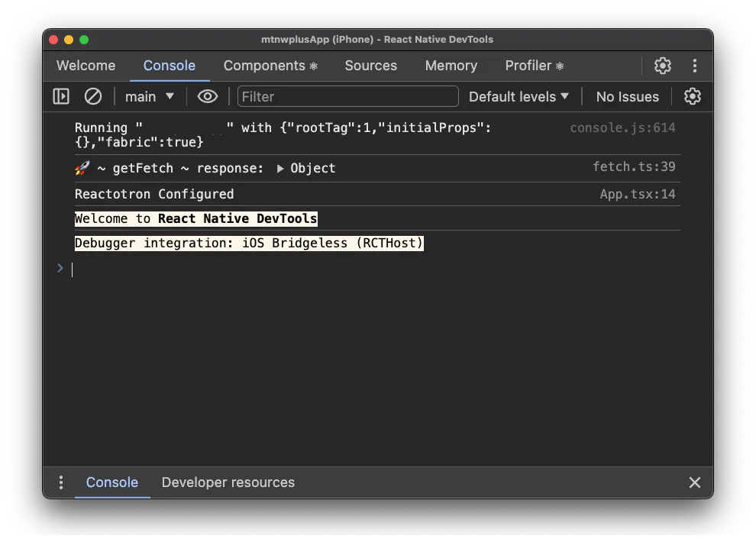Click the red close window button
The height and width of the screenshot is (555, 756).
point(54,40)
